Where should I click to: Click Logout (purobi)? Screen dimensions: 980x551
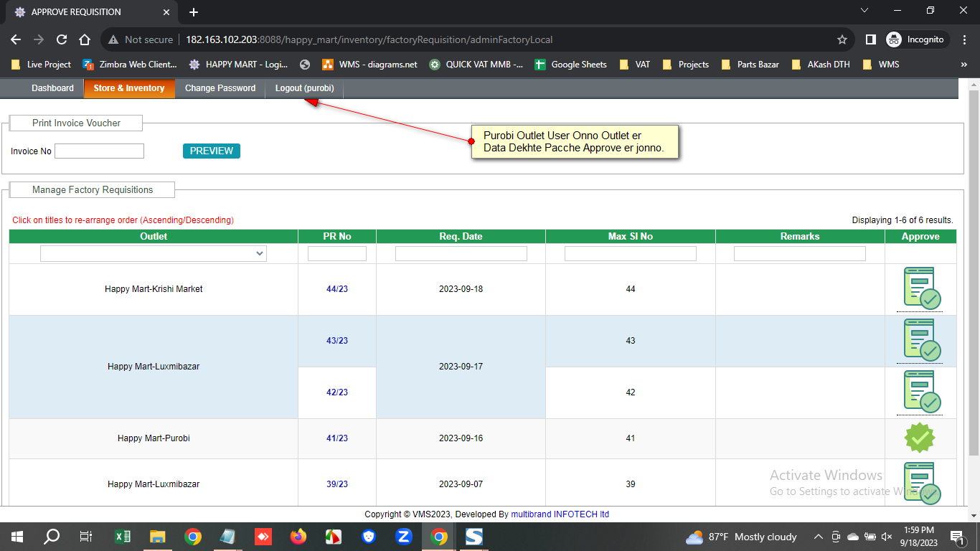(305, 88)
